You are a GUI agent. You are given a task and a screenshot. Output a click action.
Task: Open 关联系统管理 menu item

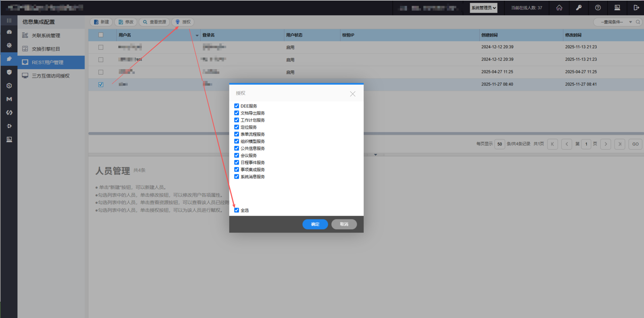(46, 36)
